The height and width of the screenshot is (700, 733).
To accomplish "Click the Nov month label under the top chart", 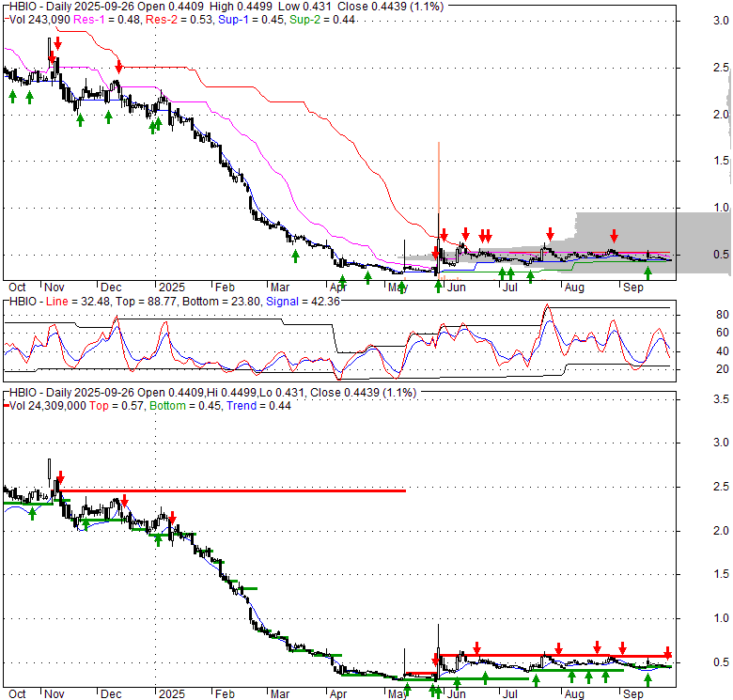I will 55,288.
